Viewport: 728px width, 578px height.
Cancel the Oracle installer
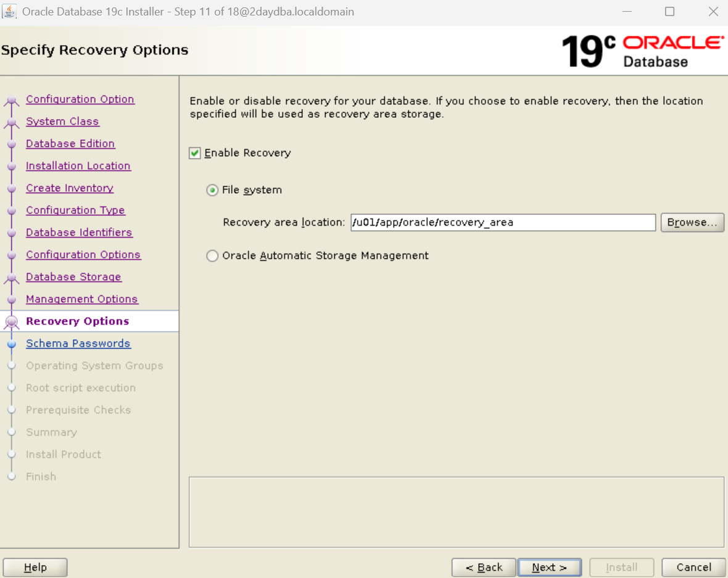(693, 568)
